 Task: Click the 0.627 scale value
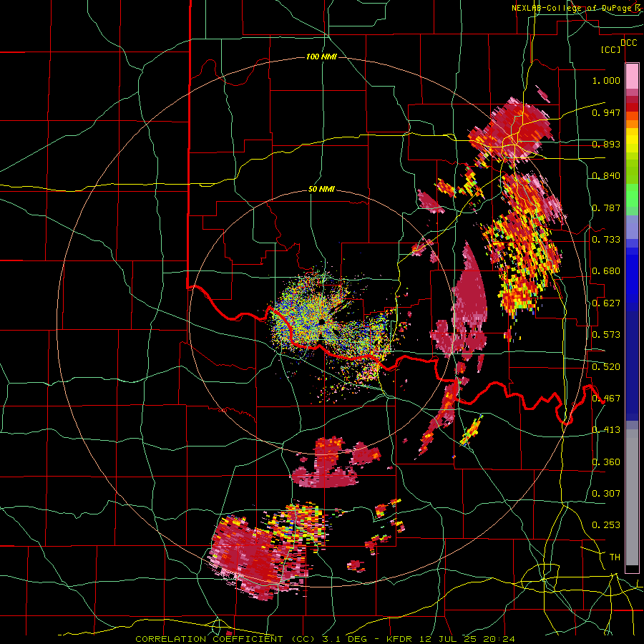[x=606, y=303]
